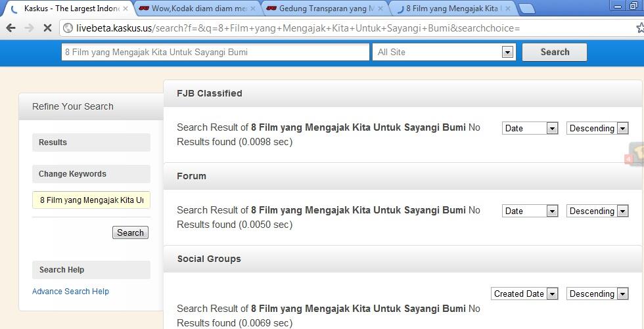
Task: Click the sidebar Search button
Action: pos(130,232)
